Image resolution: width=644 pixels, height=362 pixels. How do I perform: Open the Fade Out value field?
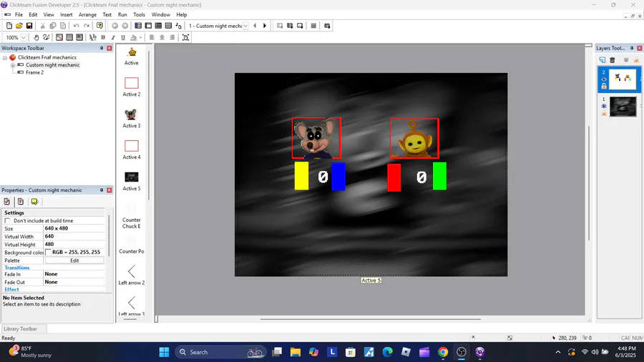coord(74,282)
